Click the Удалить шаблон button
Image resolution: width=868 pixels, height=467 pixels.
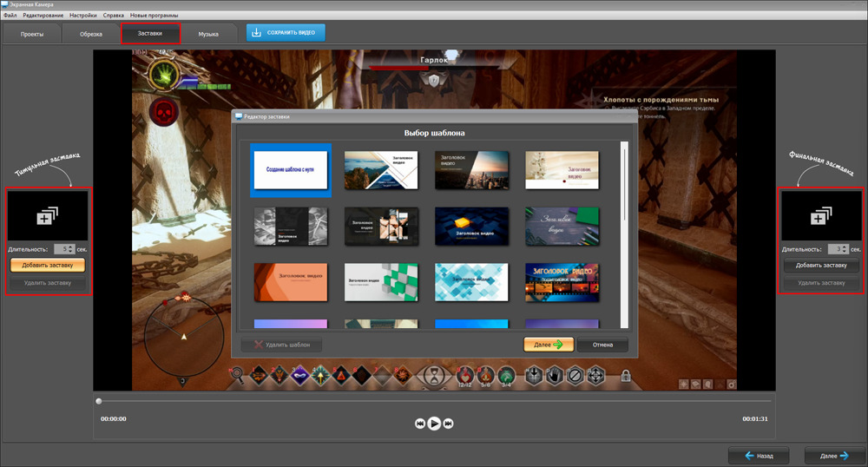click(x=282, y=345)
